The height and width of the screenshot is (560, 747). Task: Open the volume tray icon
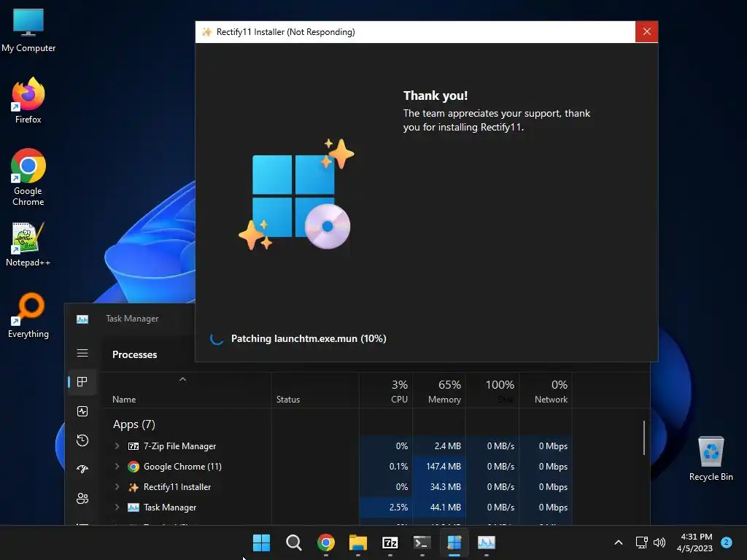(x=659, y=542)
